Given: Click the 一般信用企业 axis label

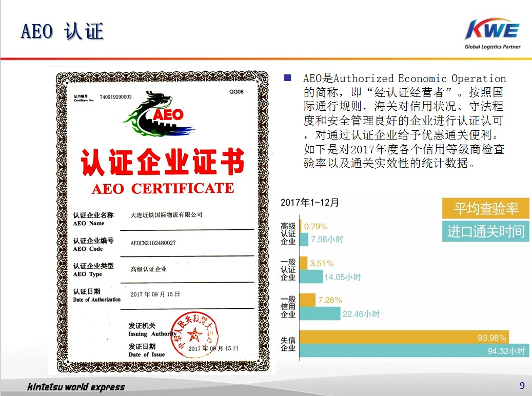Looking at the screenshot, I should [288, 307].
